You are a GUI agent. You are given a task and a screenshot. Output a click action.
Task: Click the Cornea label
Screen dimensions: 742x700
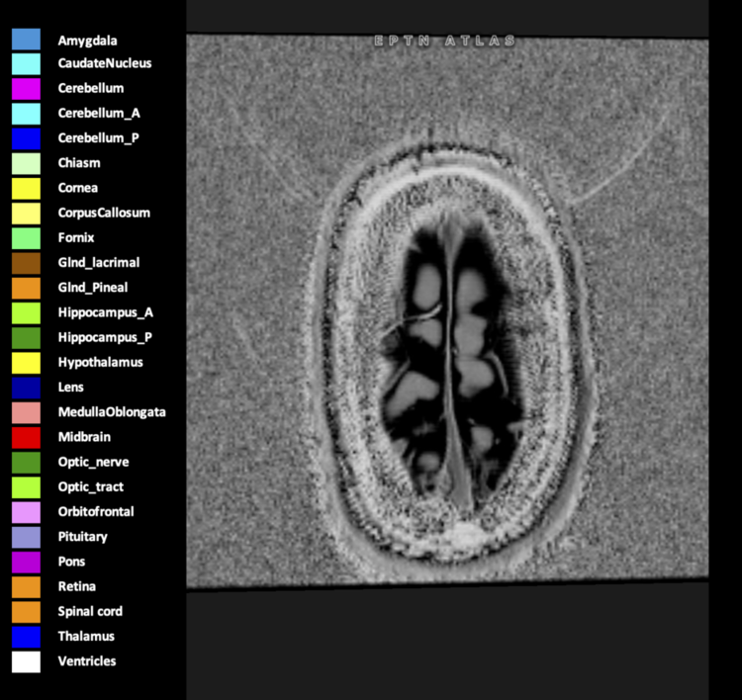[77, 188]
